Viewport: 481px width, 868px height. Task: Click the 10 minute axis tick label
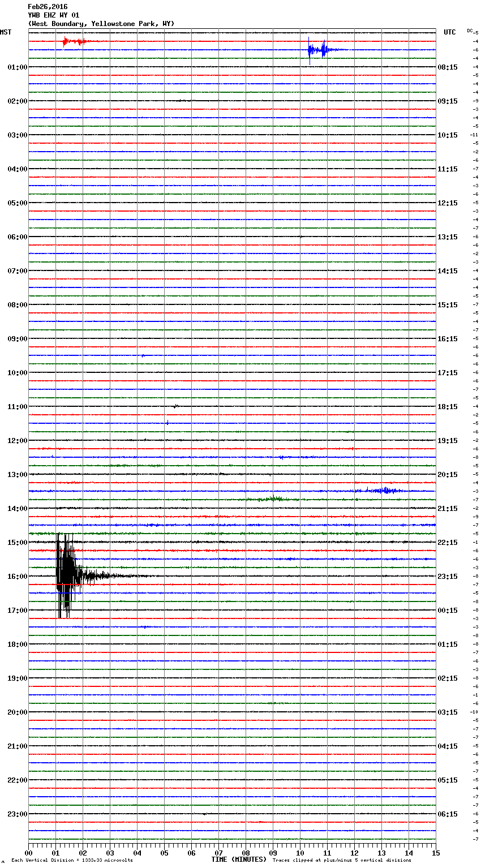(x=300, y=853)
